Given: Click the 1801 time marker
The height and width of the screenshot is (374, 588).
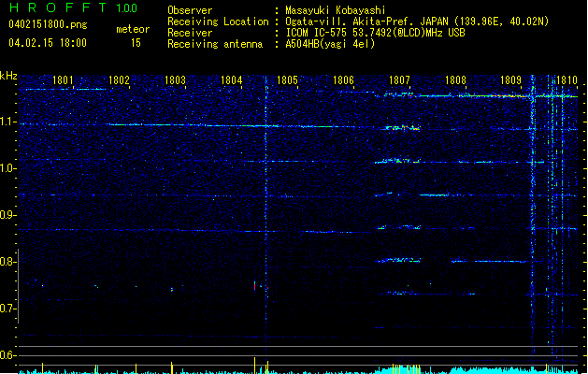Looking at the screenshot, I should pyautogui.click(x=63, y=80).
